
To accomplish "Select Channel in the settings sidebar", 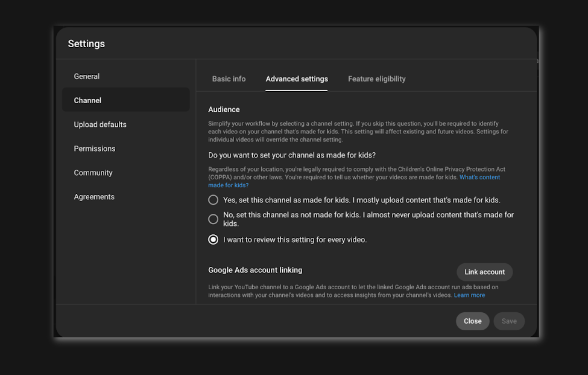I will tap(88, 101).
